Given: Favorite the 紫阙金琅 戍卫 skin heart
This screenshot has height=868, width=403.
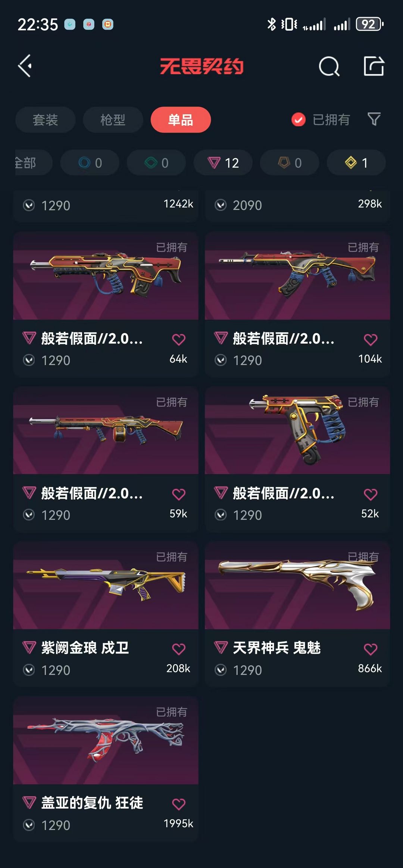Looking at the screenshot, I should pos(179,649).
